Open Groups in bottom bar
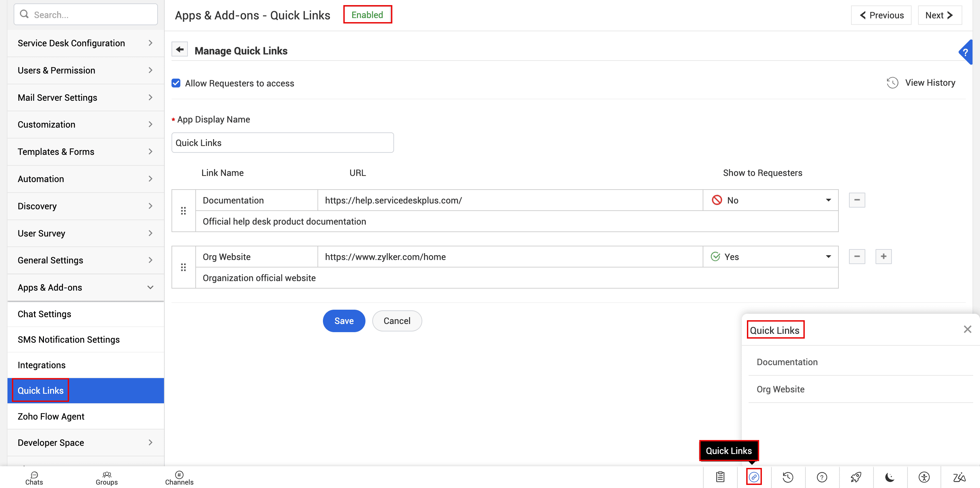Viewport: 980px width, 488px height. click(107, 478)
